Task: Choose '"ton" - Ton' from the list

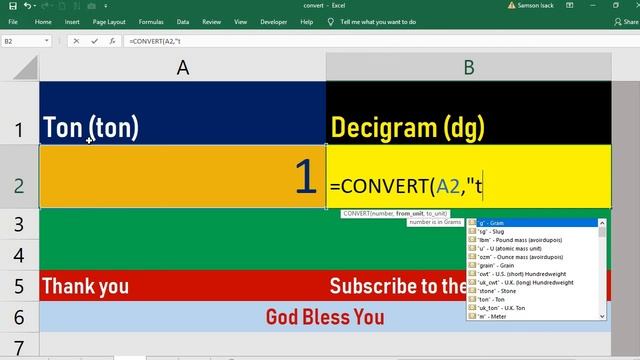Action: [533, 300]
